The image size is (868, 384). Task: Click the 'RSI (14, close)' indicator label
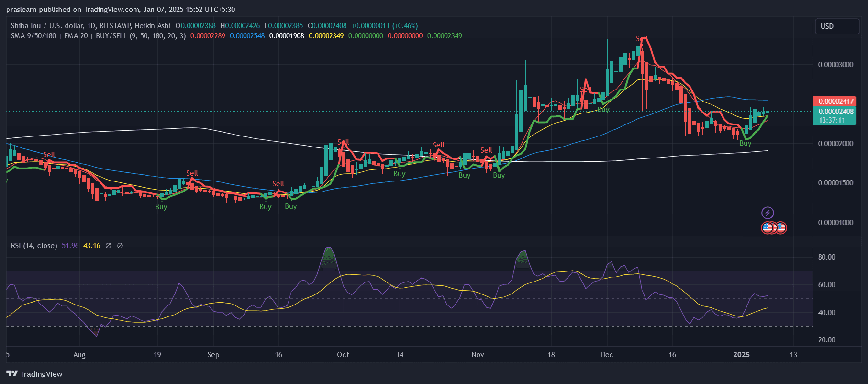point(34,246)
